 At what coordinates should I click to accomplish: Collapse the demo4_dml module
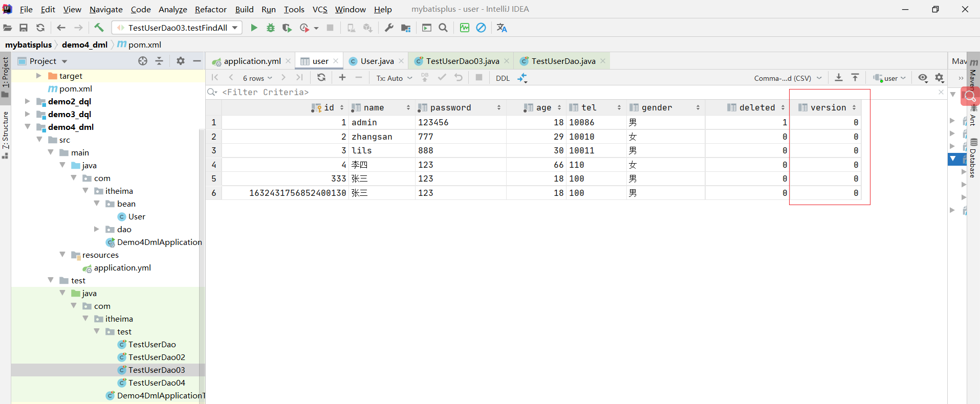27,127
